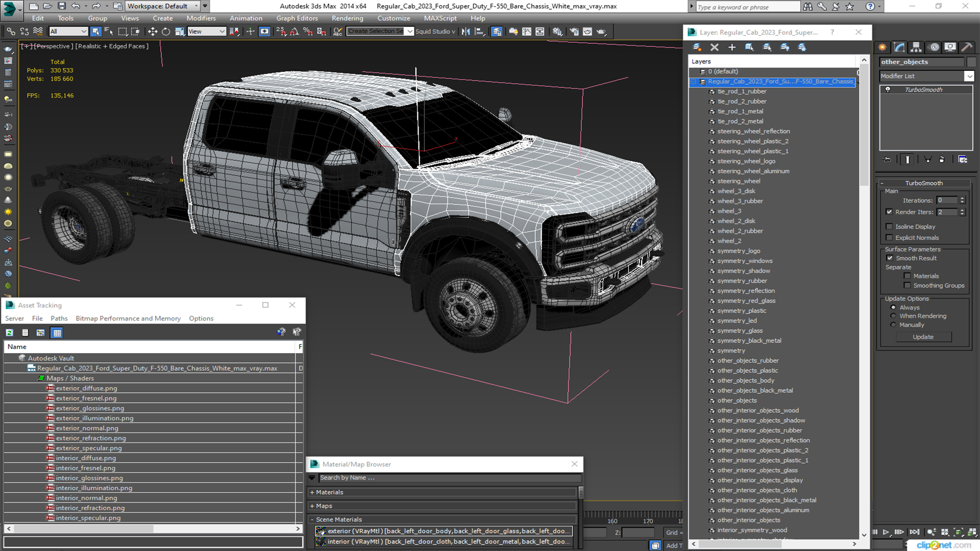Click the TurboSmooth Update button
This screenshot has height=551, width=980.
click(923, 337)
